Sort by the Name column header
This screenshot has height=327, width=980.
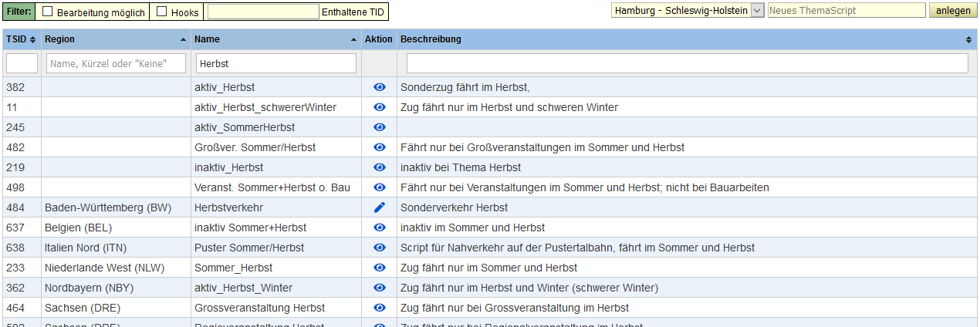[x=275, y=39]
